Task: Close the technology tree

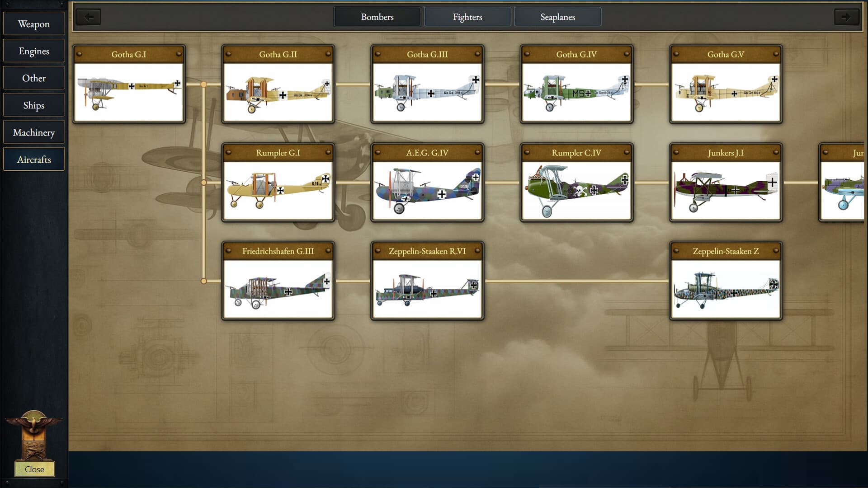Action: pyautogui.click(x=35, y=469)
